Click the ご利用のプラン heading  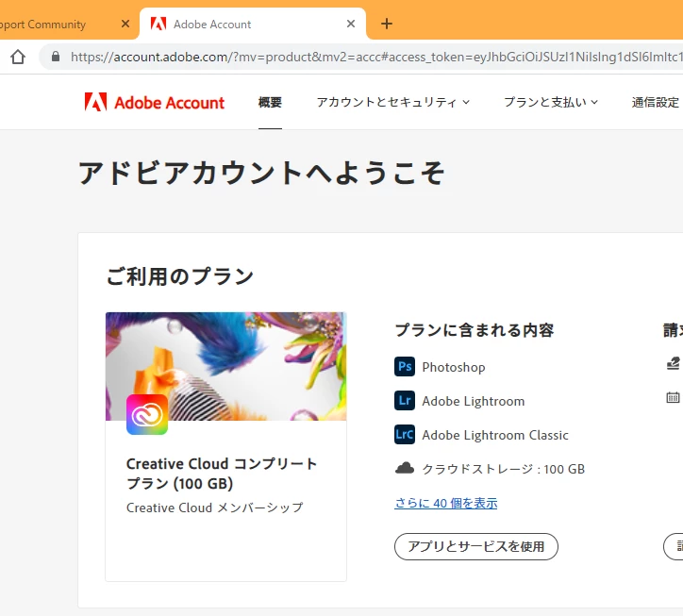point(180,275)
